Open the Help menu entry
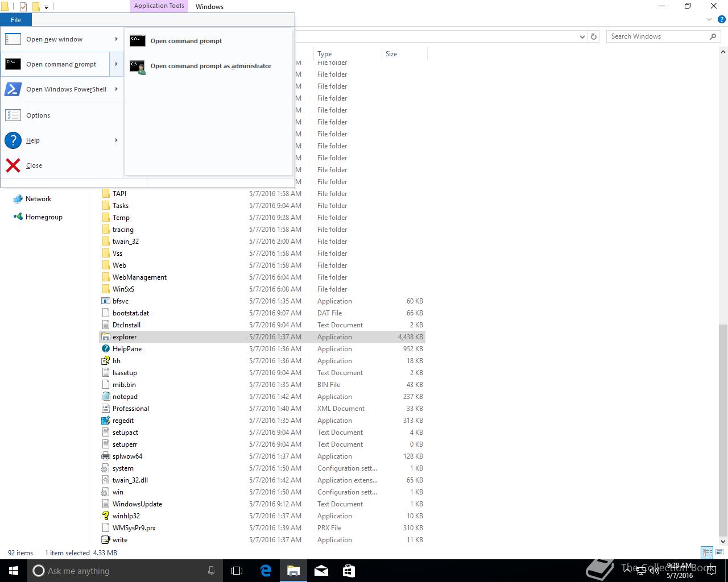Viewport: 728px width, 582px height. click(61, 140)
